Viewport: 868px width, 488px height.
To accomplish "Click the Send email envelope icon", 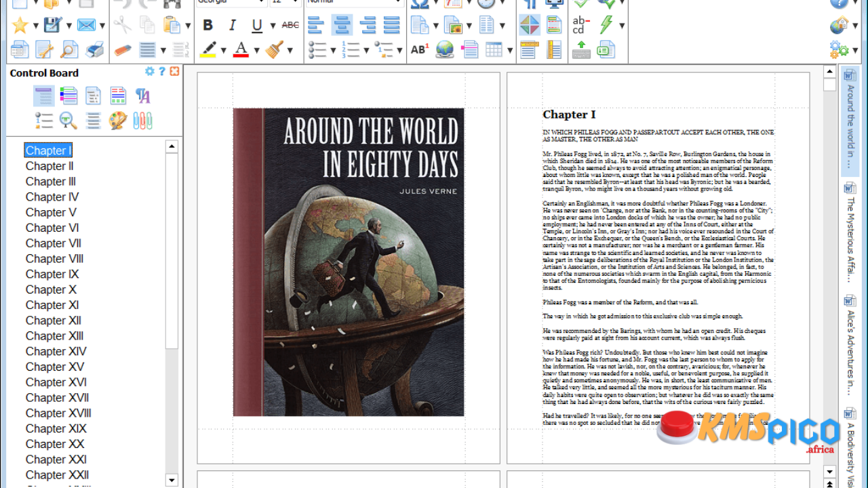I will click(x=86, y=25).
